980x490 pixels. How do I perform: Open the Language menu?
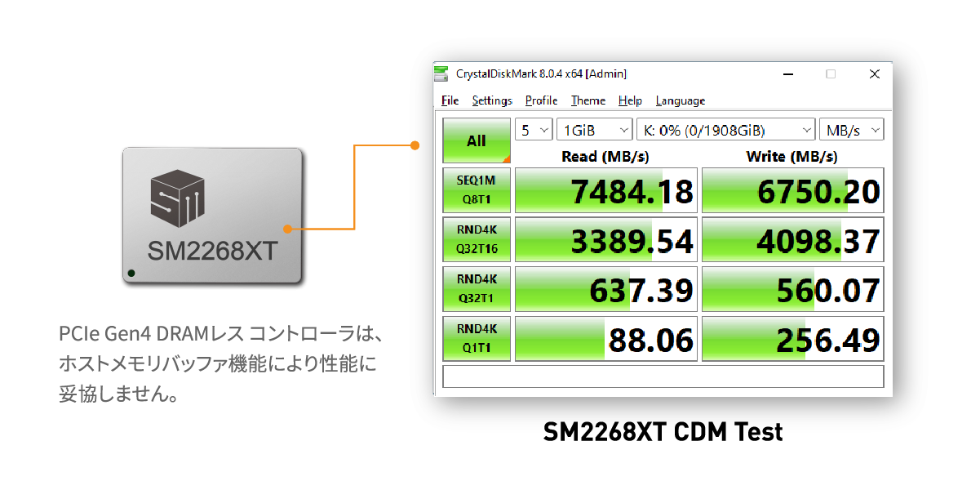coord(680,100)
